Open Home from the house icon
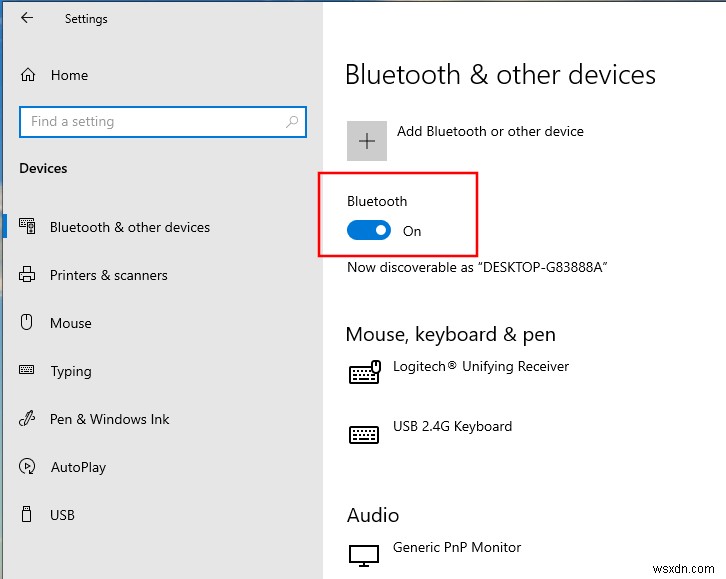Image resolution: width=726 pixels, height=579 pixels. (x=28, y=75)
